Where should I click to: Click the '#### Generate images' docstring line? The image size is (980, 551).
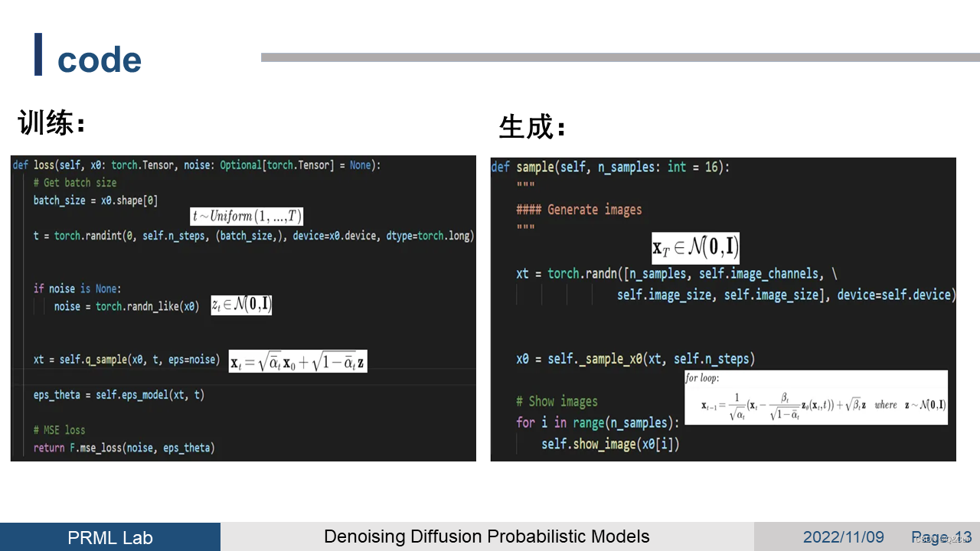(x=579, y=210)
